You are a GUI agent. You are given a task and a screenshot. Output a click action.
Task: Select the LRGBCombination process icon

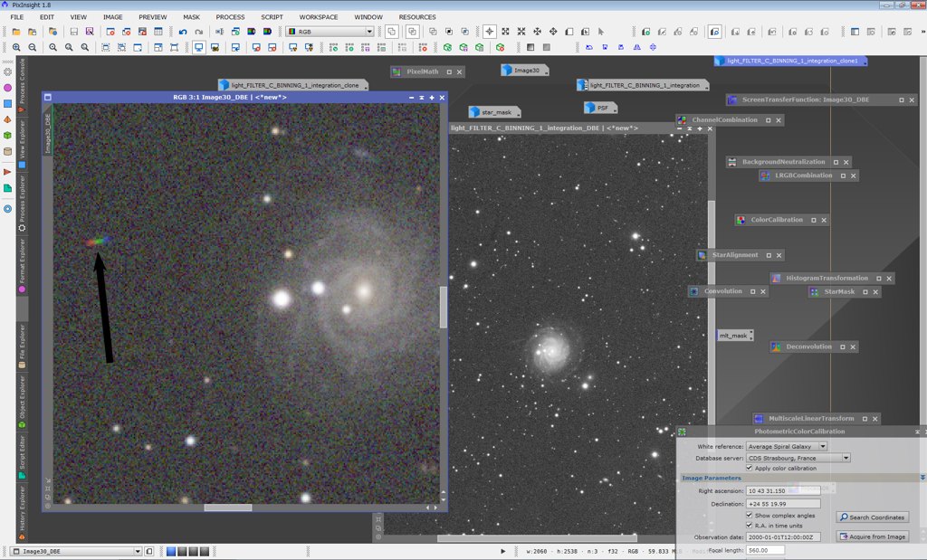(x=765, y=176)
